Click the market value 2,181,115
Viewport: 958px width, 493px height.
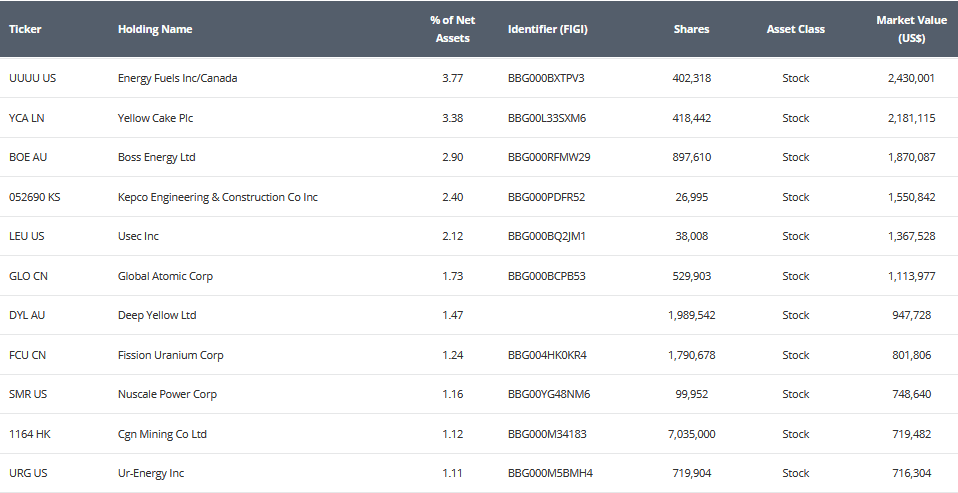tap(912, 118)
